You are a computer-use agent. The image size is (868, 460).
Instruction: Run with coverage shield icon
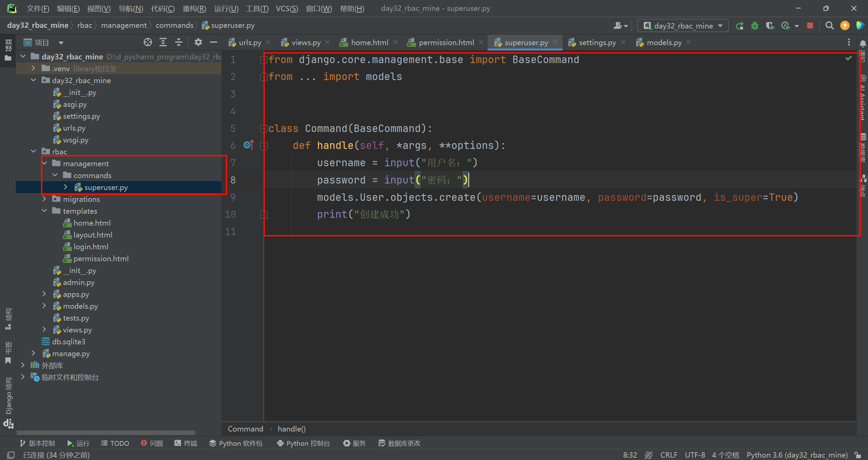770,26
